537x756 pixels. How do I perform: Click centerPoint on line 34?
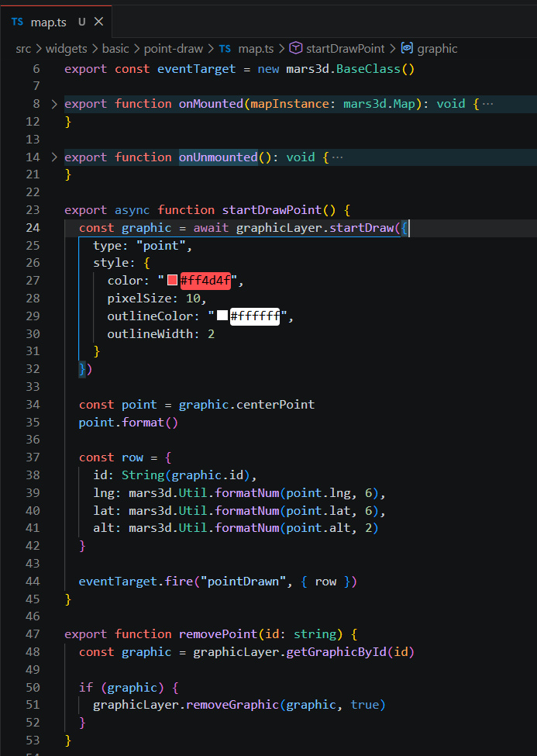pyautogui.click(x=275, y=405)
